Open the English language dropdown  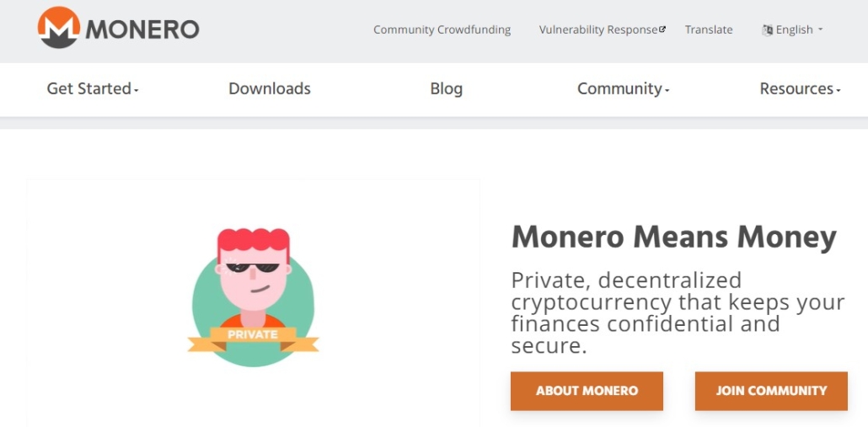click(794, 29)
